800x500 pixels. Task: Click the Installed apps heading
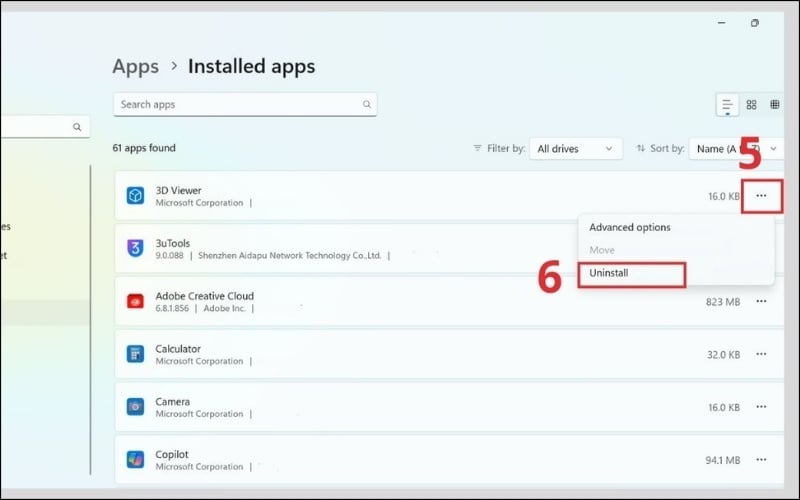[x=252, y=66]
